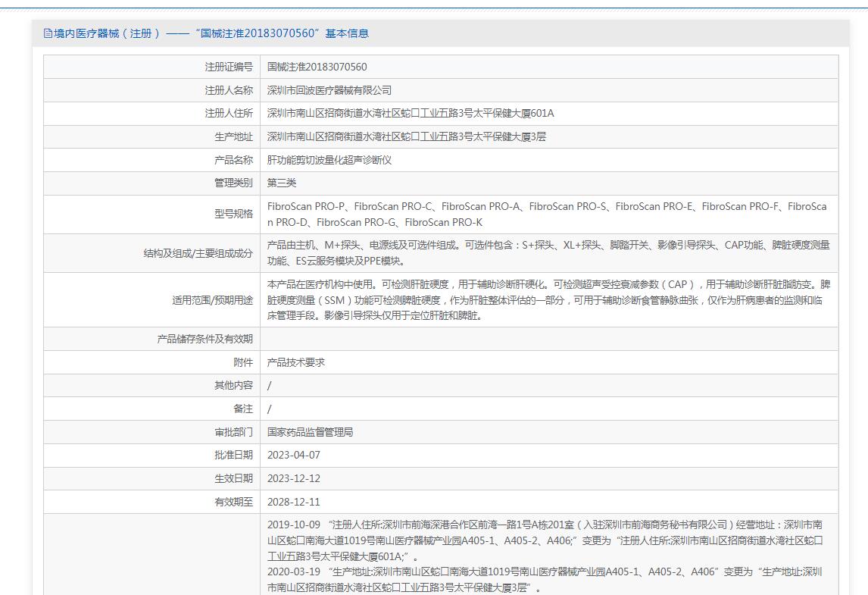Viewport: 868px width, 595px height.
Task: Click the 注册人住所 address value ending in 601A
Action: [411, 114]
